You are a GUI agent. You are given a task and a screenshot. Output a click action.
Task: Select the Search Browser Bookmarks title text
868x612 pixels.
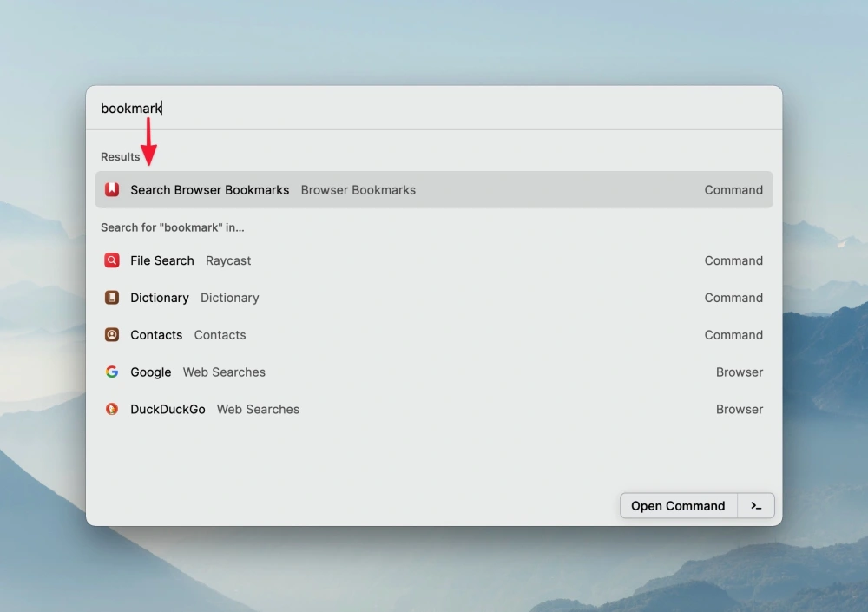pyautogui.click(x=210, y=190)
